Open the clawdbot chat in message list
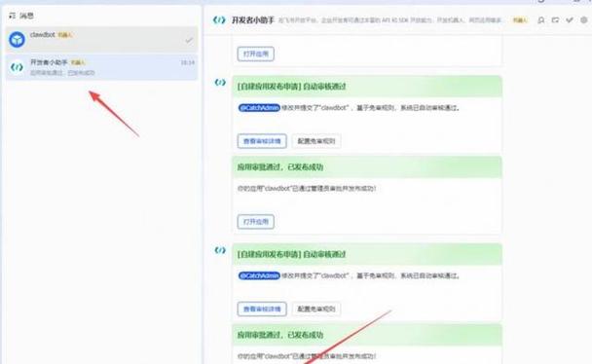Viewport: 592px width, 364px height. pyautogui.click(x=101, y=39)
